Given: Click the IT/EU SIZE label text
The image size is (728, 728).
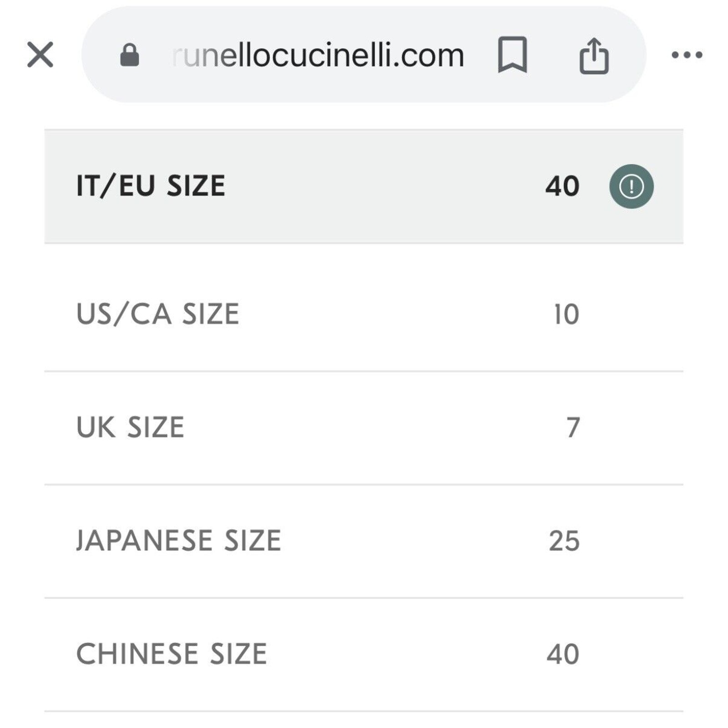Looking at the screenshot, I should tap(151, 186).
